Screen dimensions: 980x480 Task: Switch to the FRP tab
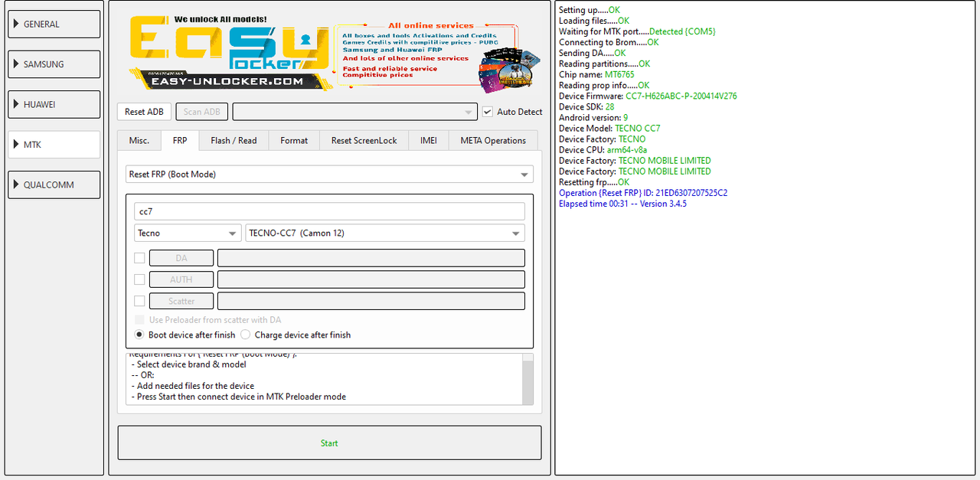180,140
